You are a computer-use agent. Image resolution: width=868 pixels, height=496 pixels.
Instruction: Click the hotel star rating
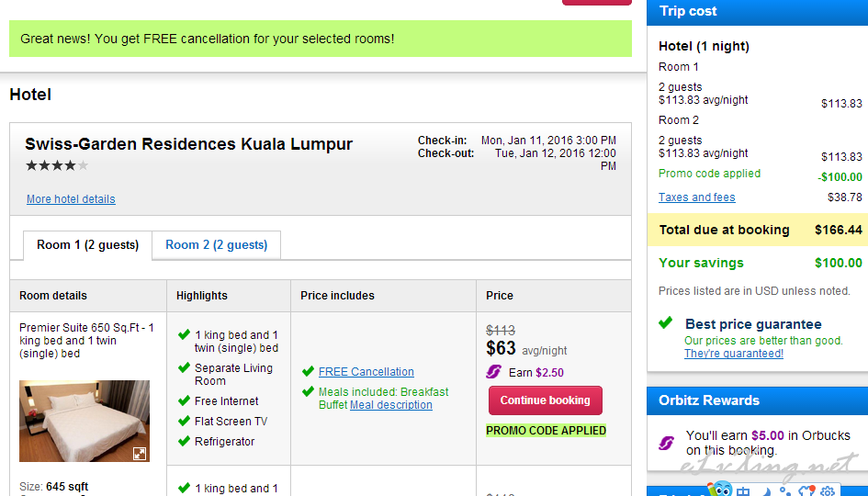click(57, 165)
